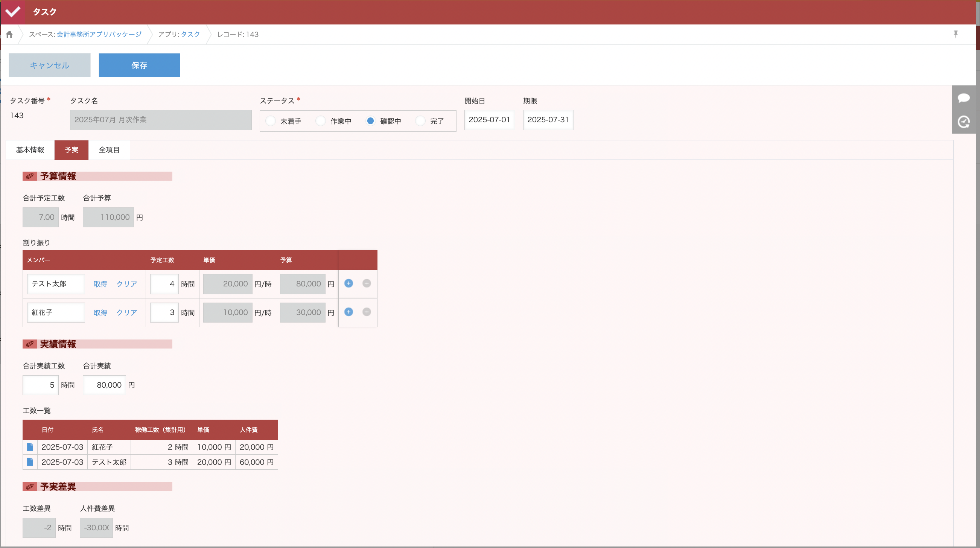The width and height of the screenshot is (980, 548).
Task: Click the 紅花子 member input field
Action: coord(56,312)
